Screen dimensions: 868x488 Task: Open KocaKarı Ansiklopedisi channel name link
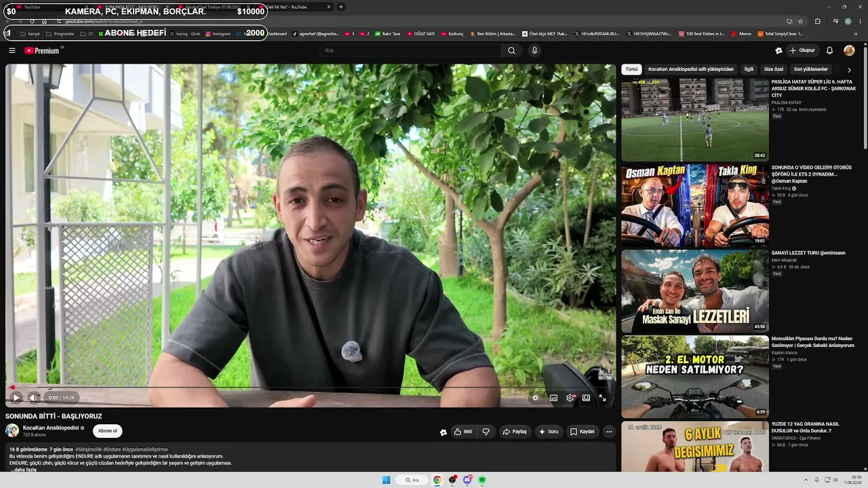click(x=51, y=428)
